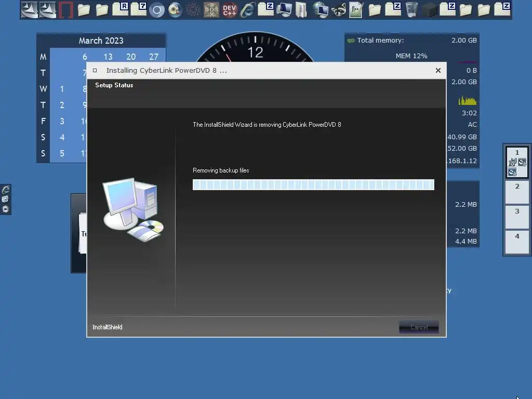Screen dimensions: 532x399
Task: Open Internet Explorer in the top dock
Action: tap(248, 10)
